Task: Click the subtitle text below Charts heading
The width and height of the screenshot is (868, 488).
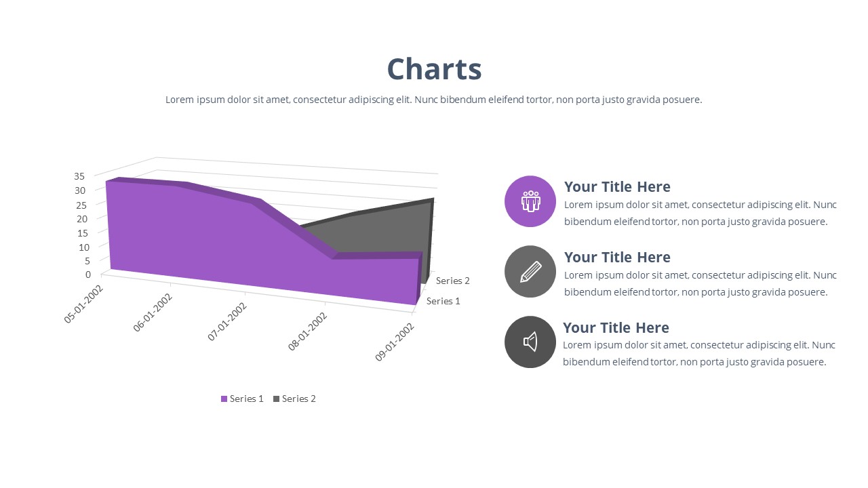Action: pos(434,100)
